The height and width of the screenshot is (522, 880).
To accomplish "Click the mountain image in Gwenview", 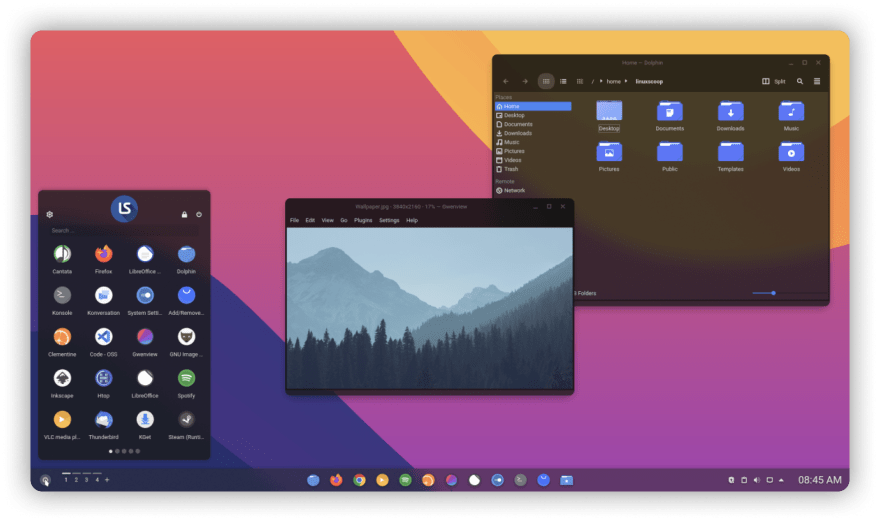I will pos(430,308).
